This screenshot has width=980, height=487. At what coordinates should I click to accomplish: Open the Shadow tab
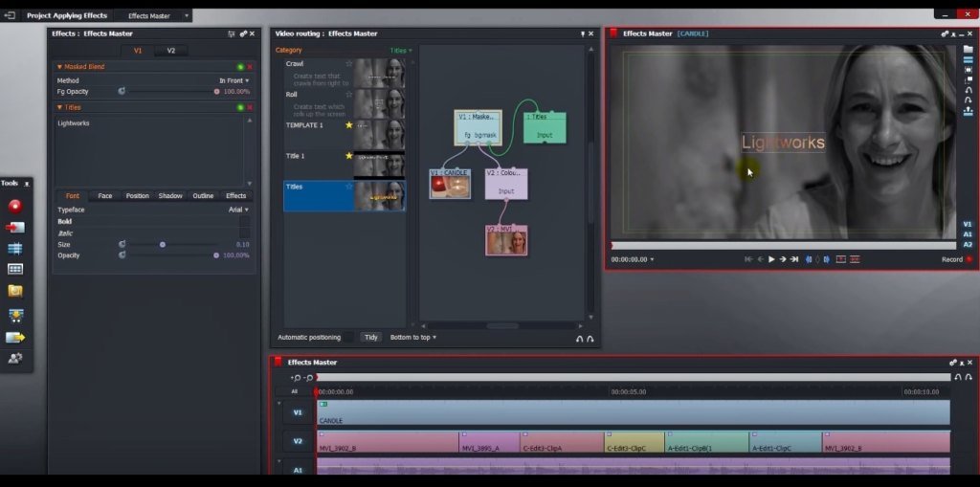(170, 196)
